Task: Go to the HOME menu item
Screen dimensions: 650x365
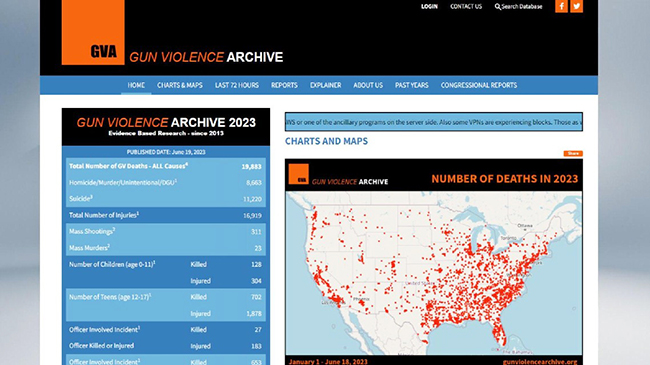Action: (x=136, y=85)
